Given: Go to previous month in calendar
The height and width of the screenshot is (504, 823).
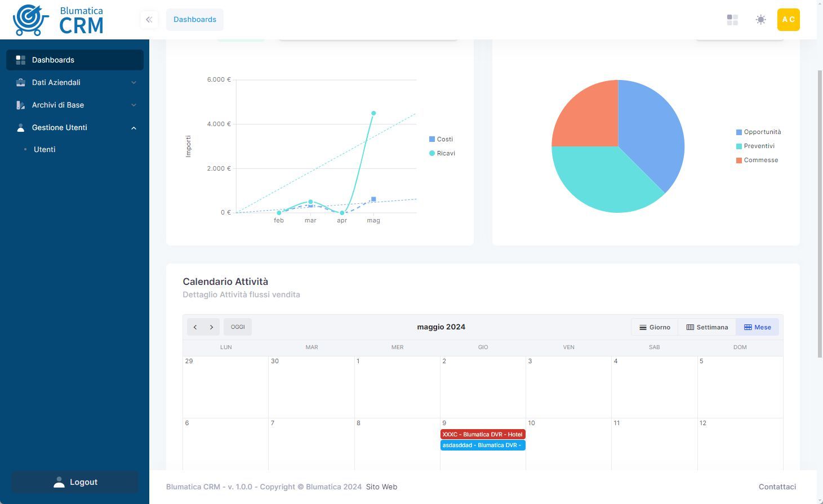Looking at the screenshot, I should (x=195, y=327).
